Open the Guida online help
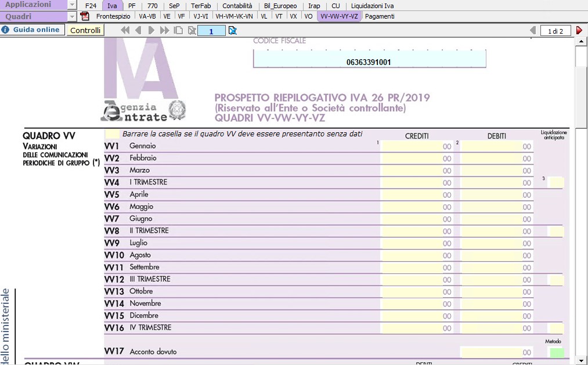588x365 pixels. [x=33, y=30]
